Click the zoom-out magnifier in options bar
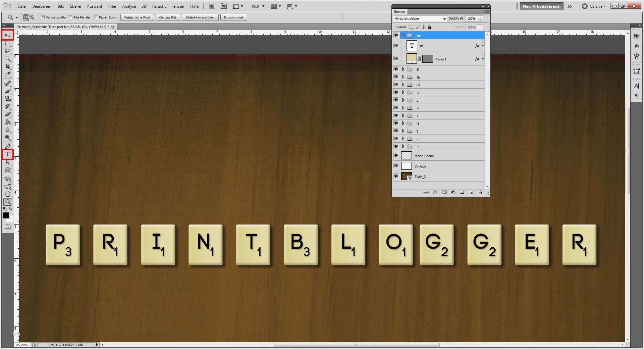Image resolution: width=644 pixels, height=349 pixels. coord(32,17)
